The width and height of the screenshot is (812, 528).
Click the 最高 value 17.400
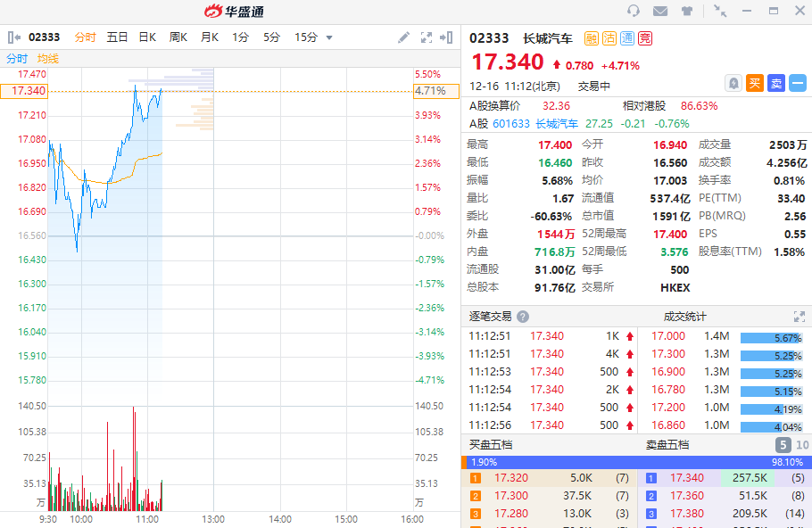click(x=555, y=145)
